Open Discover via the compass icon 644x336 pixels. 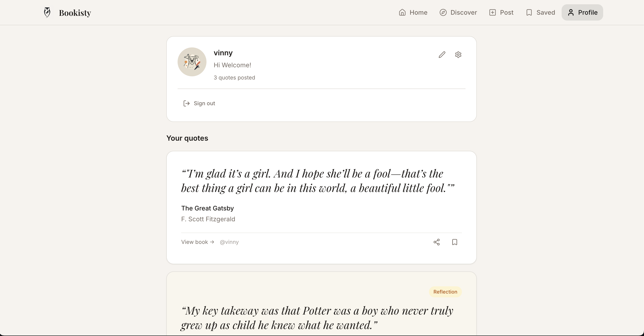point(443,12)
